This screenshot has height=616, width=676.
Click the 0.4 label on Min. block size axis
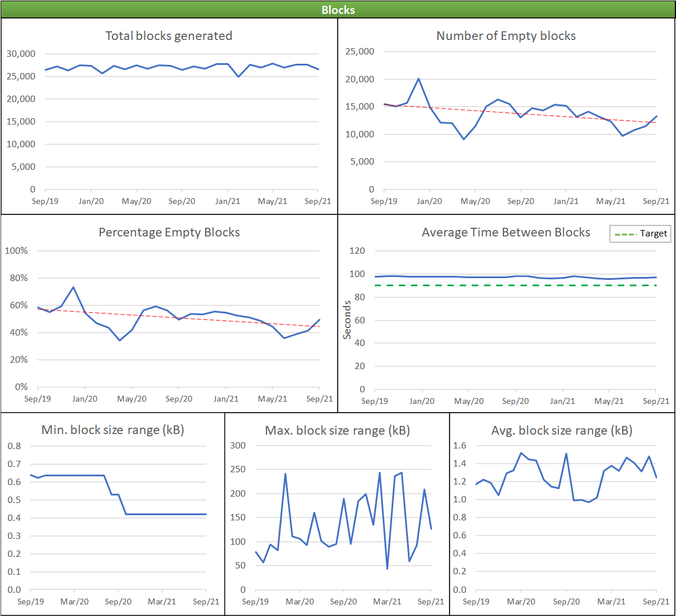14,517
